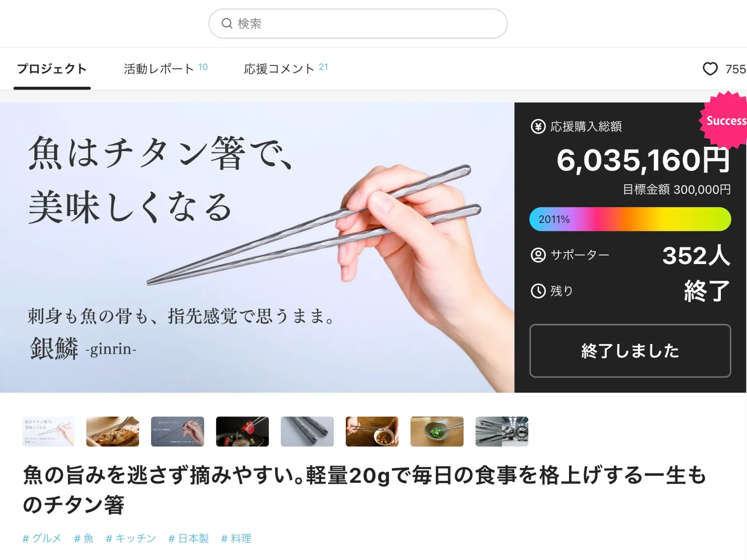The width and height of the screenshot is (747, 560).
Task: Click the pink Success badge
Action: [724, 120]
